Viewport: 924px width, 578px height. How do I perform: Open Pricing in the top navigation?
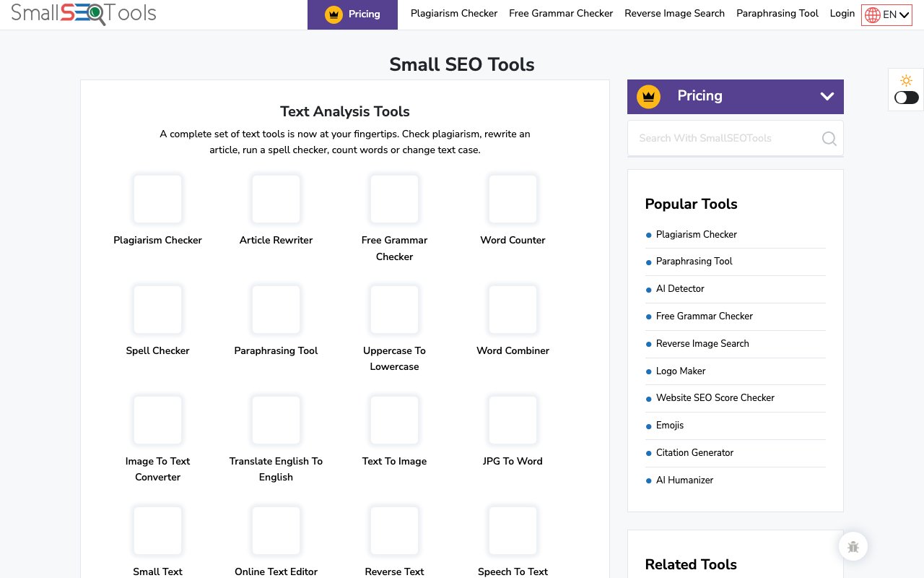point(352,14)
